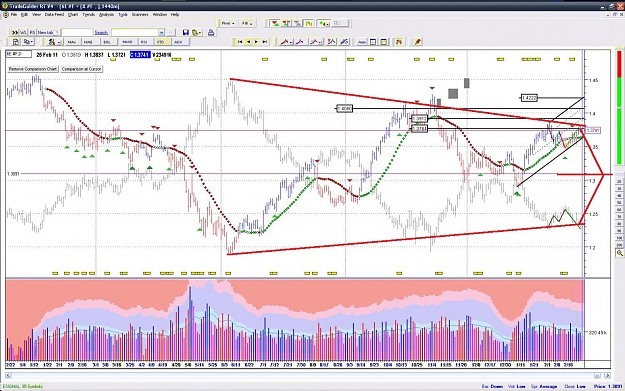Click the red-green triangles signal icon

(x=275, y=24)
